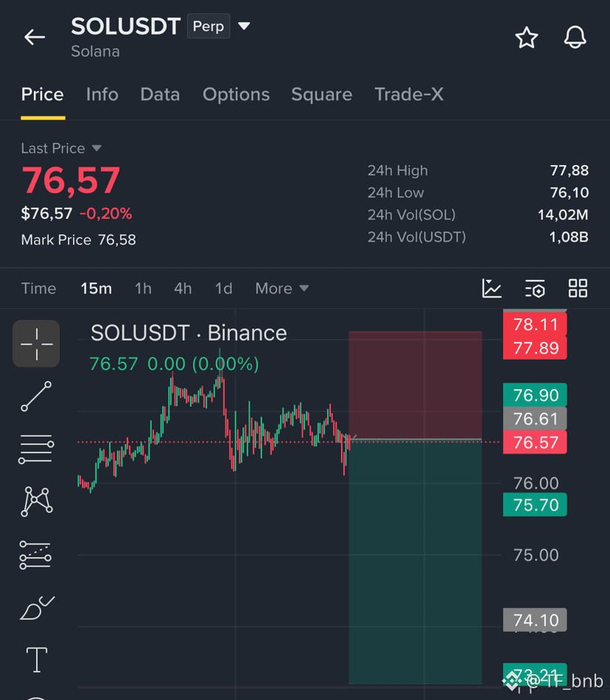Expand the Last Price dropdown
610x700 pixels.
pos(97,148)
